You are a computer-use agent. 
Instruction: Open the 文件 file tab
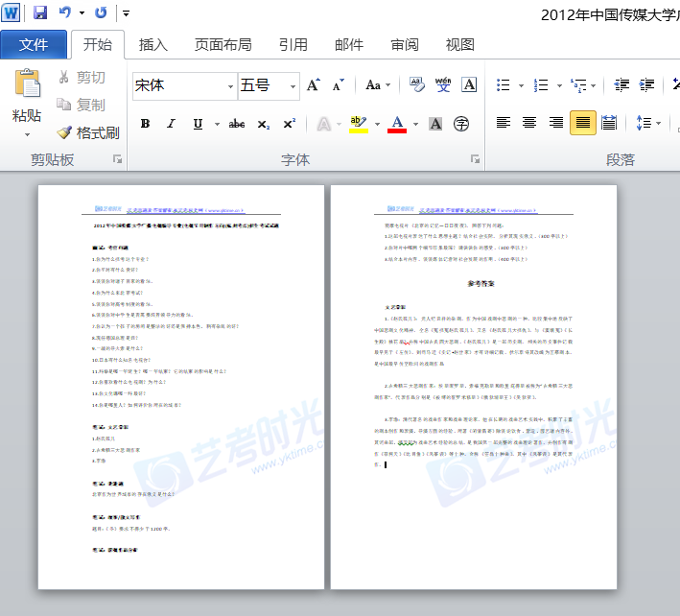pos(34,44)
